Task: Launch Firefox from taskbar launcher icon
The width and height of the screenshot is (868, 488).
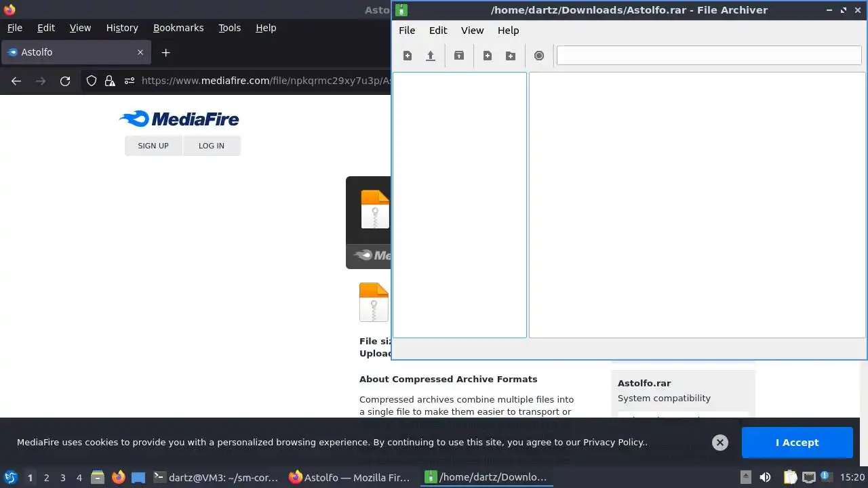Action: 119,478
